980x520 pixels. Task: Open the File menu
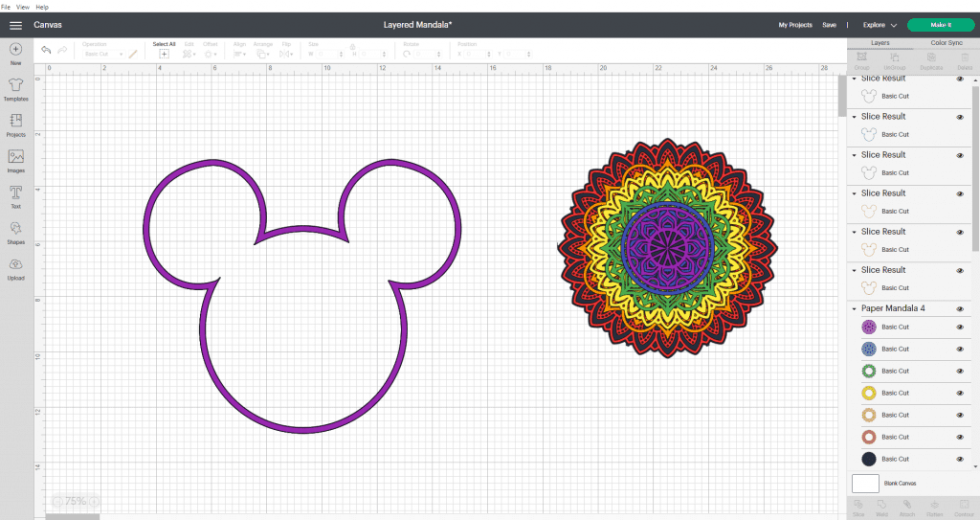(6, 7)
